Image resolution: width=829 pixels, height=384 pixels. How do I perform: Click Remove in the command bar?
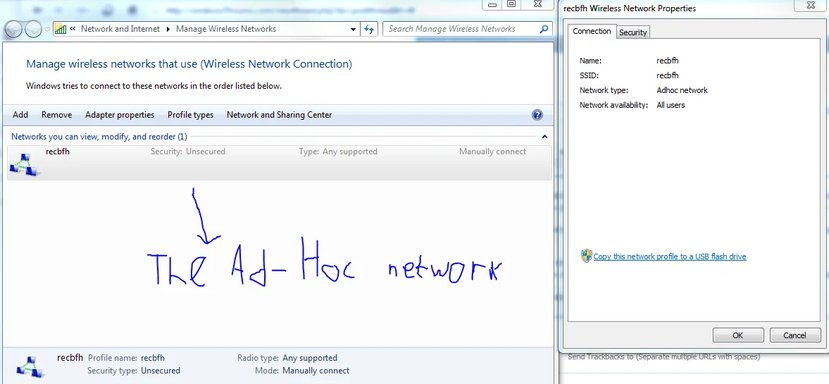57,115
